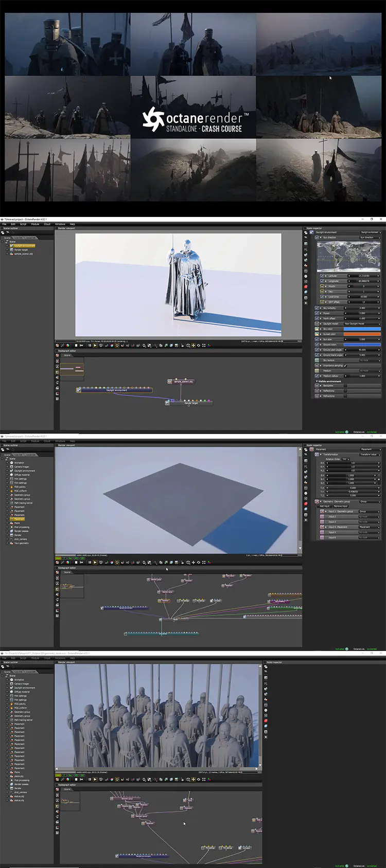Click the Input 4: Placement row in the inspector
The width and height of the screenshot is (386, 868).
(x=350, y=527)
